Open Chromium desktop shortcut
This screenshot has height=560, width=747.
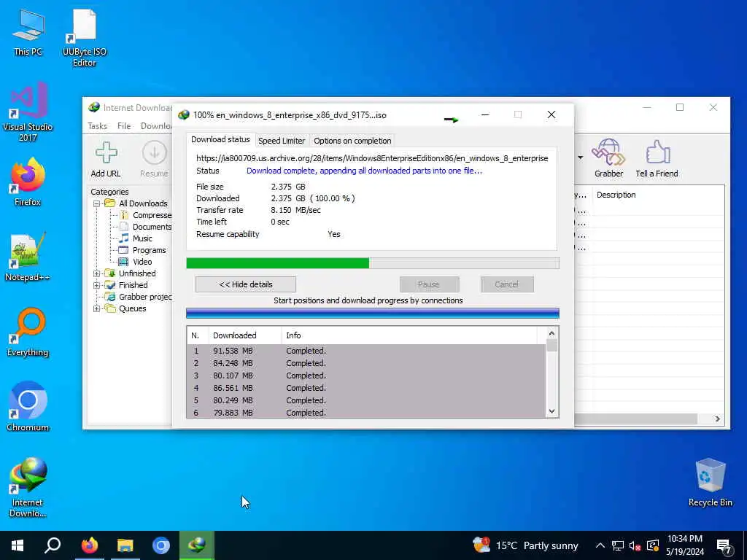click(x=28, y=407)
